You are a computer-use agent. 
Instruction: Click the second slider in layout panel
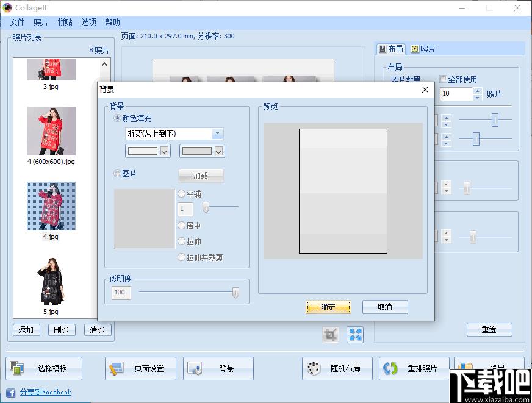click(x=476, y=139)
